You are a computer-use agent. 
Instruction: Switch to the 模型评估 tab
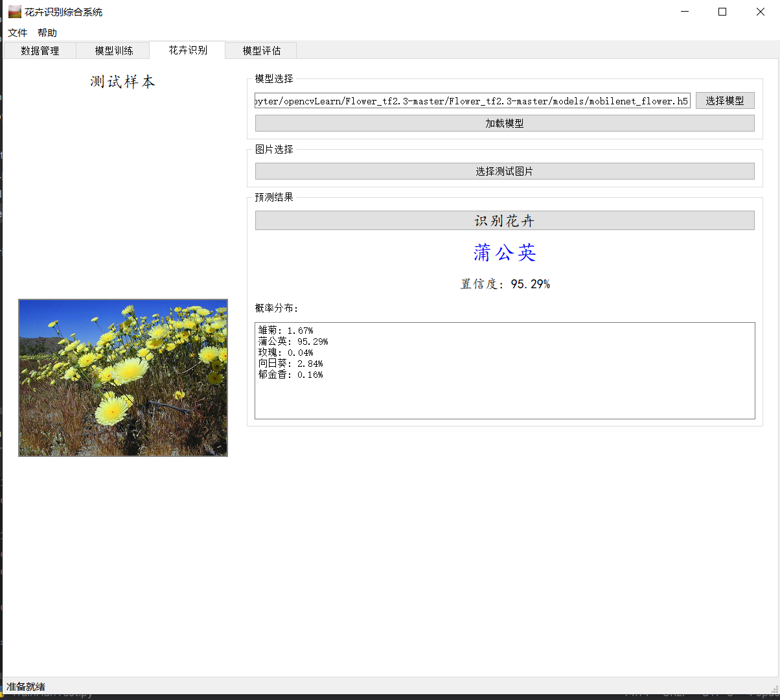(x=262, y=51)
